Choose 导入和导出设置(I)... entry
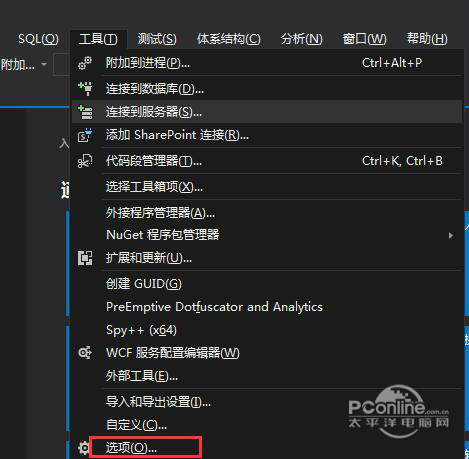469x459 pixels. coord(158,402)
